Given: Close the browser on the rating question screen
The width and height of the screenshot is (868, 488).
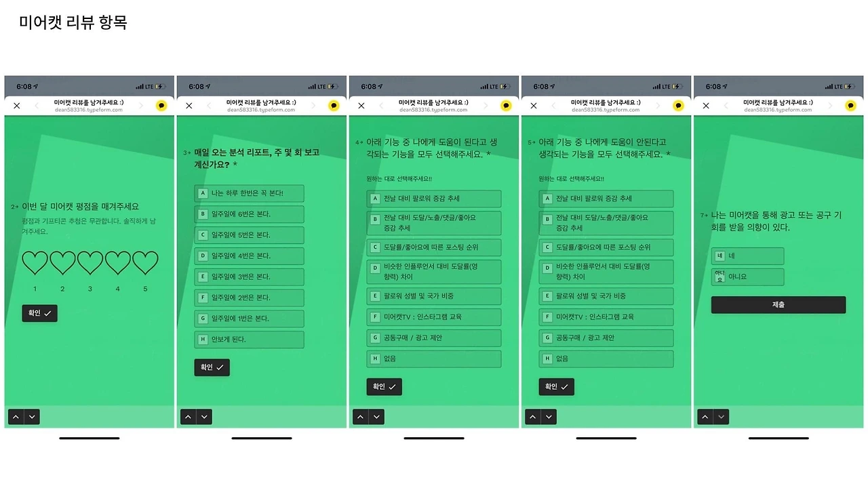Looking at the screenshot, I should click(x=17, y=106).
